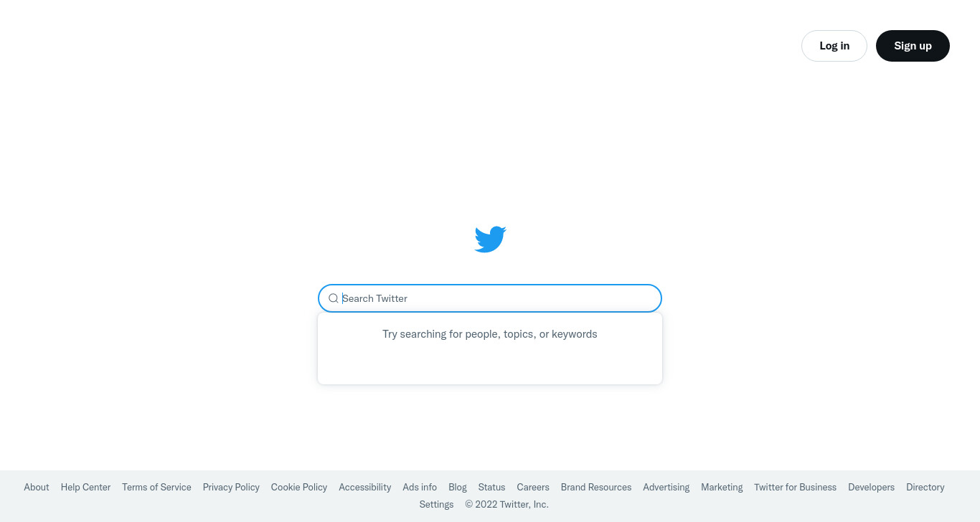Click the Sign up button

[913, 46]
